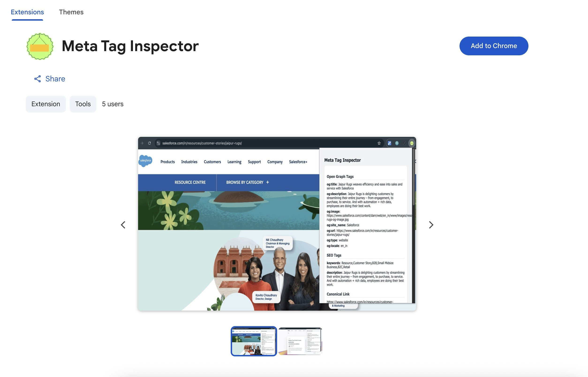Select the first screenshot thumbnail
The height and width of the screenshot is (377, 588).
pyautogui.click(x=254, y=341)
